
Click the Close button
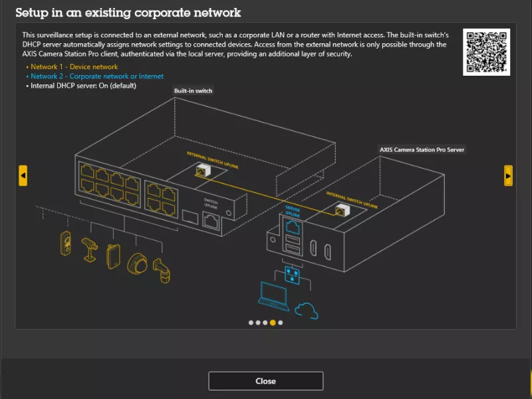pyautogui.click(x=265, y=380)
